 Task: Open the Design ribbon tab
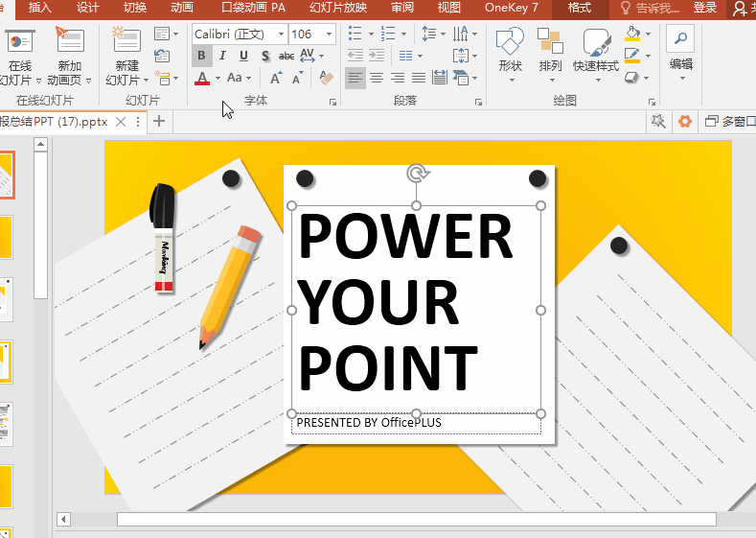[88, 8]
